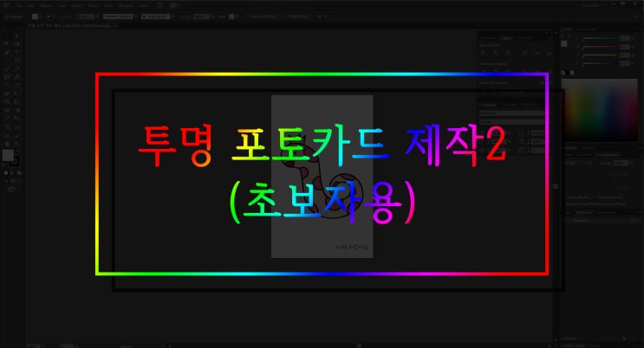Image resolution: width=644 pixels, height=348 pixels.
Task: Open the Edit menu
Action: pos(31,5)
